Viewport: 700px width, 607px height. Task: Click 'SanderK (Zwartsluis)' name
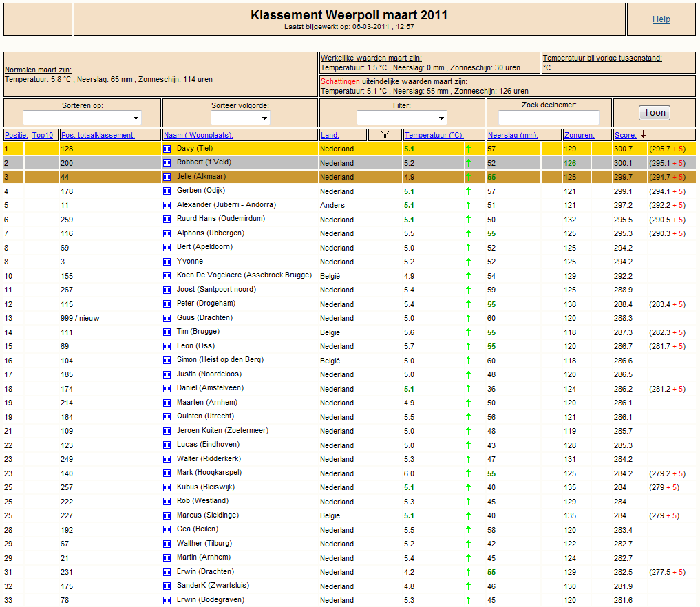coord(213,585)
